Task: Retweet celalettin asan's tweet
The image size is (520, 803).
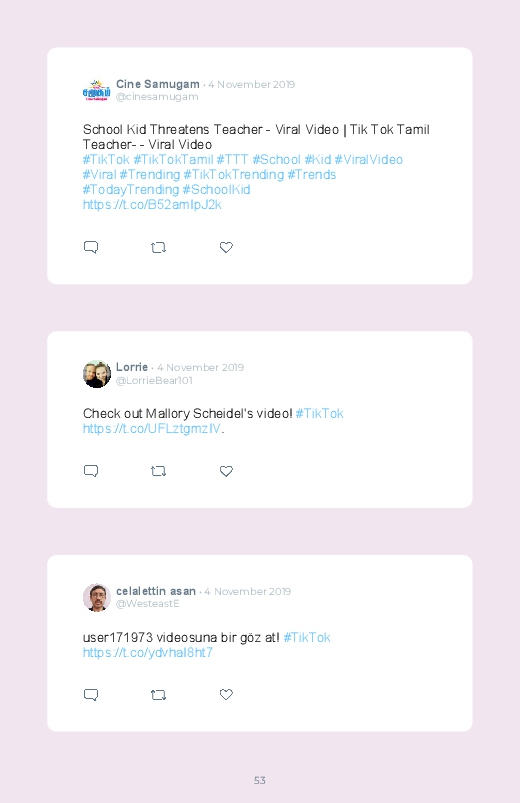Action: pyautogui.click(x=158, y=695)
